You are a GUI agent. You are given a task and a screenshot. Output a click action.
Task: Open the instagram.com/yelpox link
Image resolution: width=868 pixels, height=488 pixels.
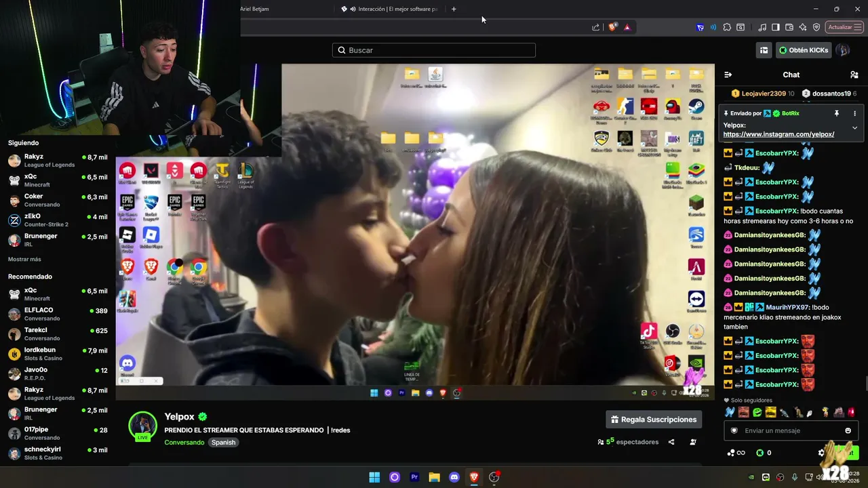point(778,134)
